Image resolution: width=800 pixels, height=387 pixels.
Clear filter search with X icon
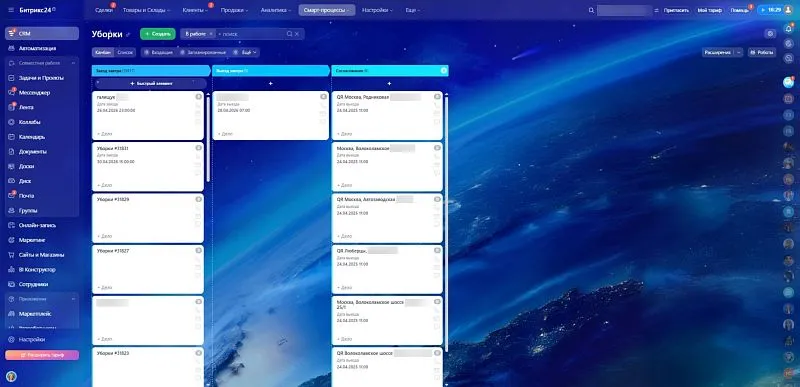(x=297, y=34)
